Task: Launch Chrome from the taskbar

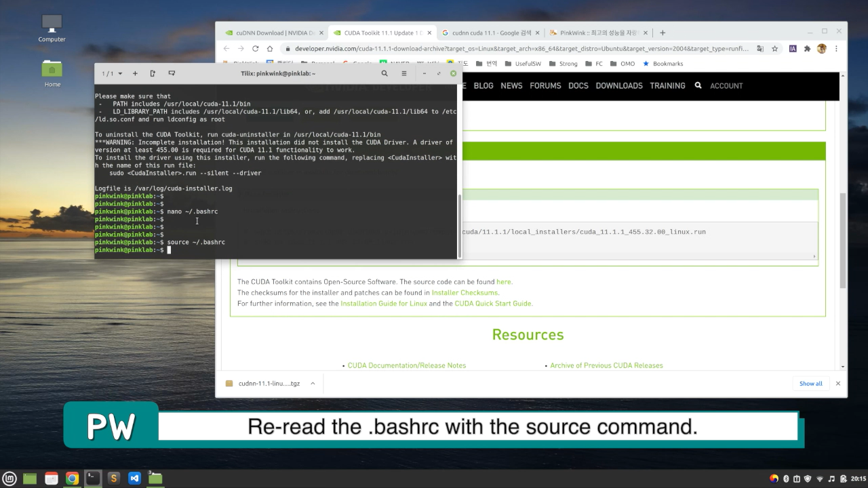Action: [72, 479]
